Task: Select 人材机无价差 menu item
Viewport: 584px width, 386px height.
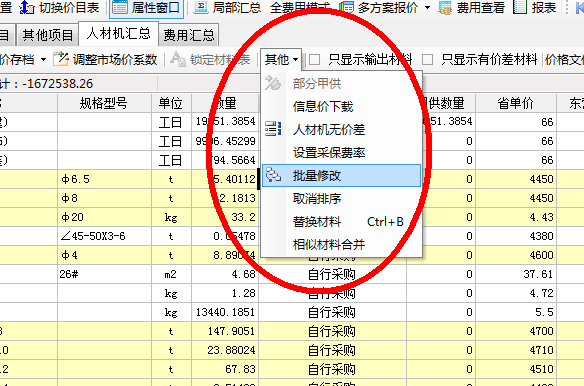Action: [342, 129]
